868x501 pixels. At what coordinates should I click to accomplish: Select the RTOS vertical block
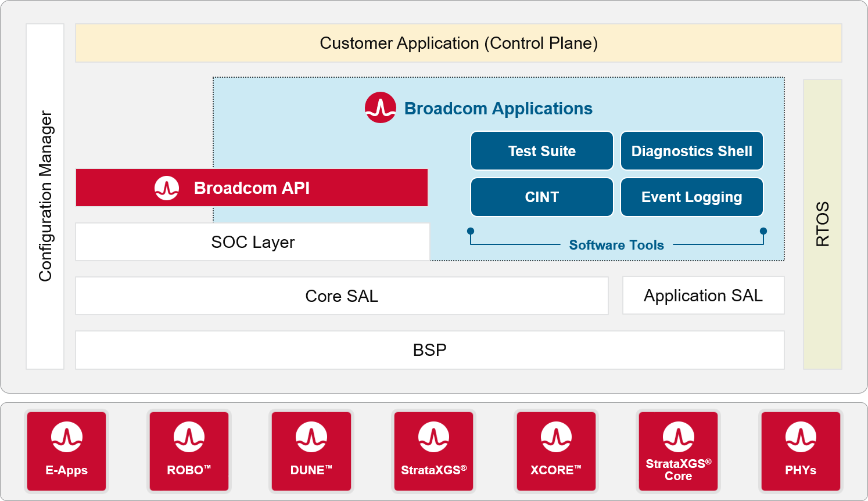click(822, 224)
